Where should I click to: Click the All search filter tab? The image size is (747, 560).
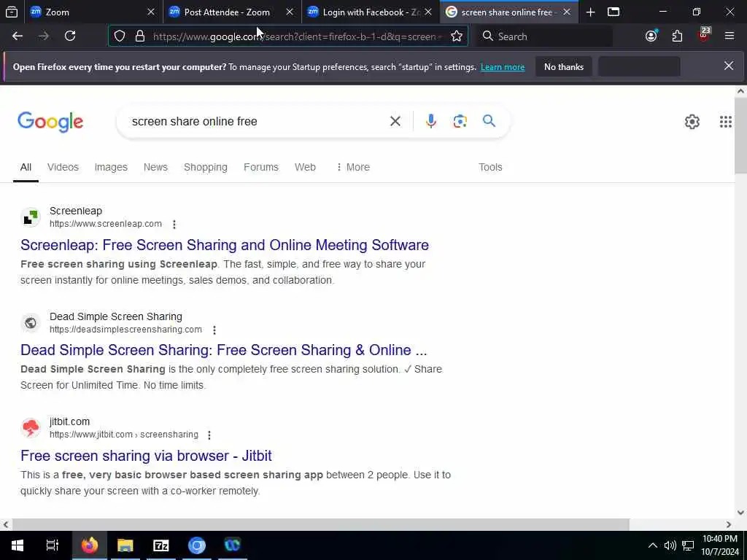click(x=26, y=167)
